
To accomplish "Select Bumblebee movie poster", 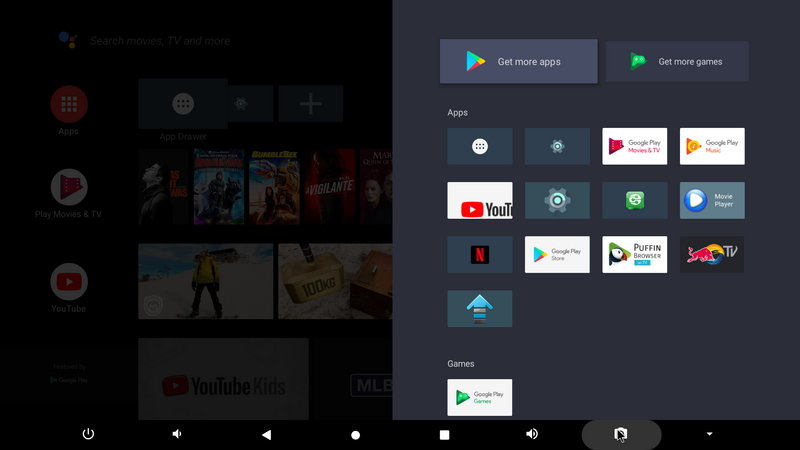I will (x=274, y=187).
